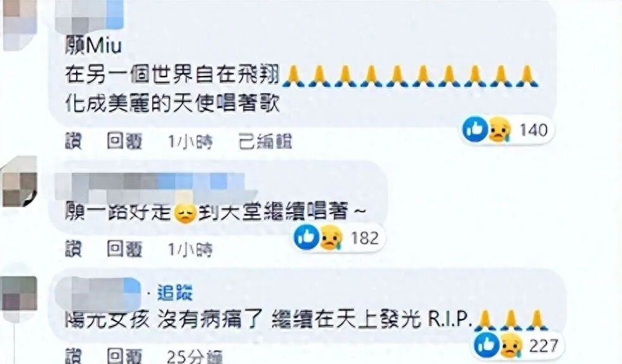Image resolution: width=622 pixels, height=364 pixels.
Task: Click crying-face reaction icon beside 227 count
Action: point(511,345)
